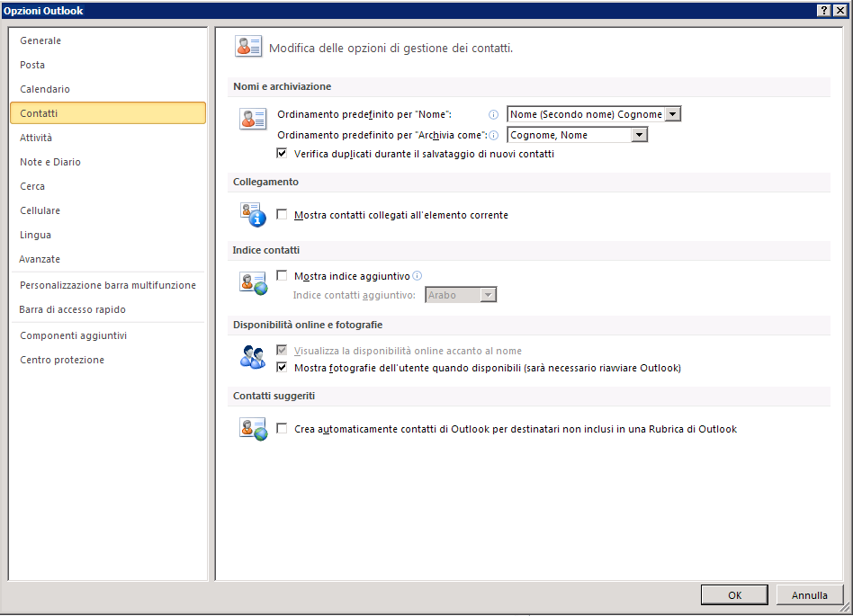Click the Contatti suggeriti globe icon
This screenshot has width=853, height=616.
(254, 429)
